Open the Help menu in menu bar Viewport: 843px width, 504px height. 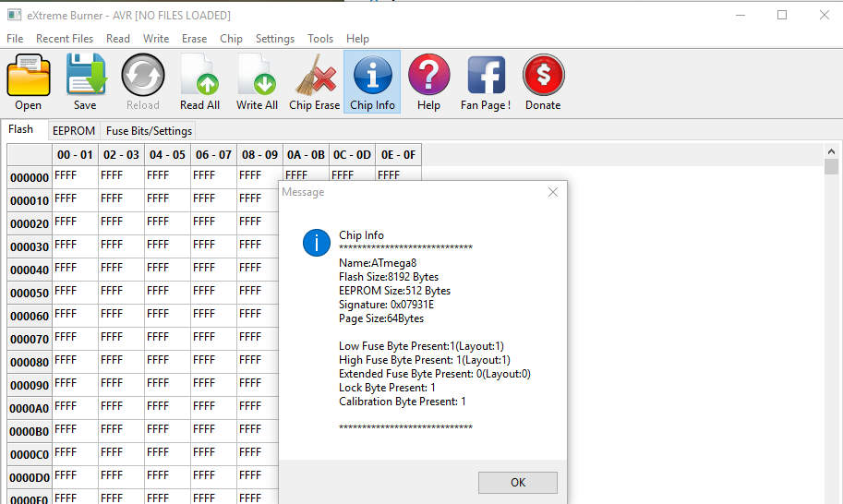[x=357, y=39]
